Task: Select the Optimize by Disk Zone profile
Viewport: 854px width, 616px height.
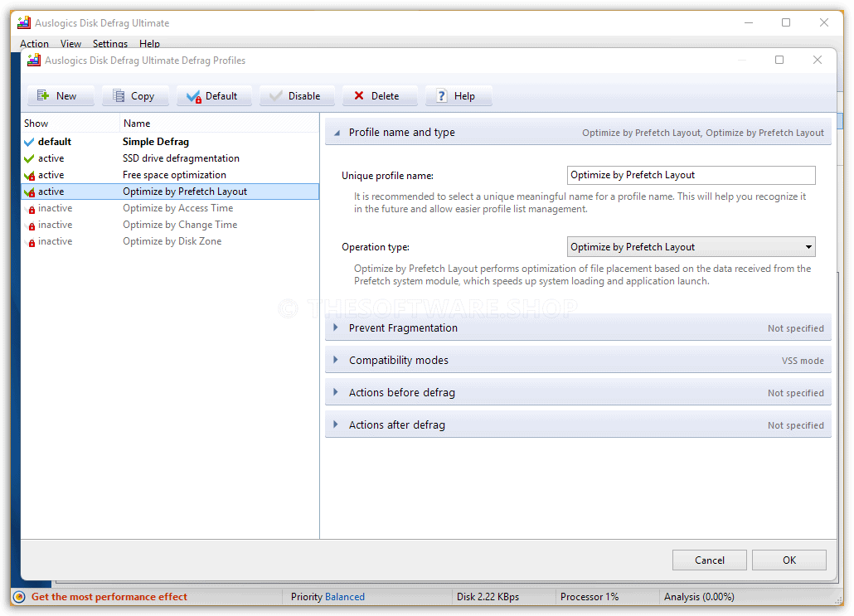Action: pos(170,241)
